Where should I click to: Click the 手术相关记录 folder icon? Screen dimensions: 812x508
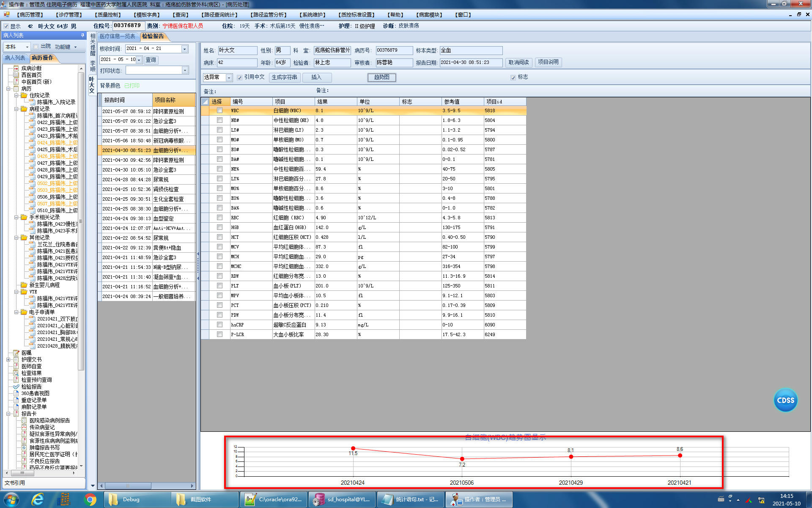(x=24, y=217)
